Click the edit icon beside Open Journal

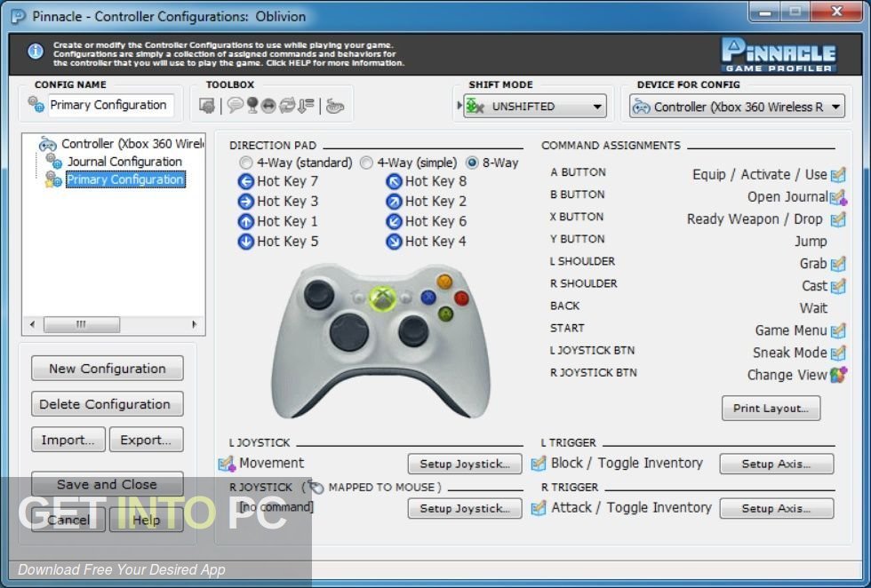pyautogui.click(x=837, y=196)
